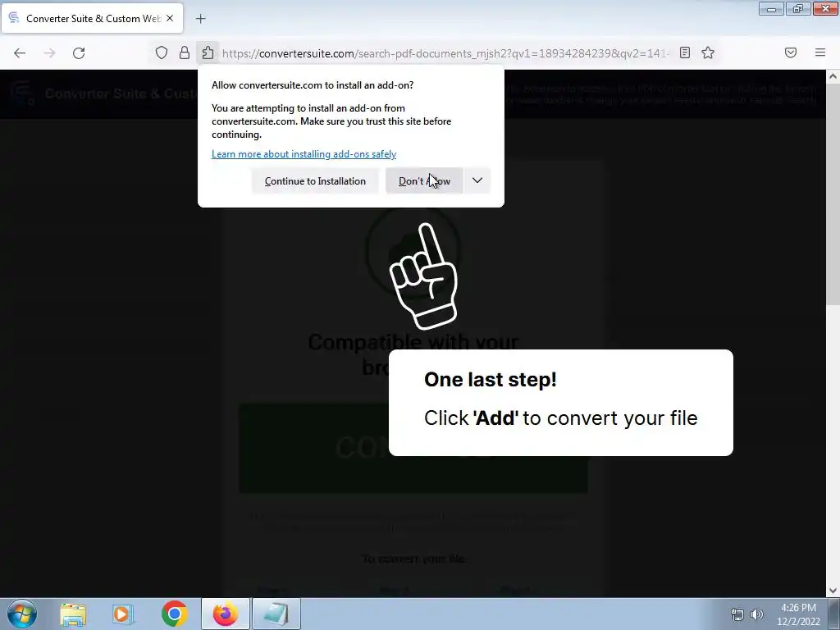This screenshot has height=630, width=840.
Task: Click the Don't Allow button
Action: (x=424, y=181)
